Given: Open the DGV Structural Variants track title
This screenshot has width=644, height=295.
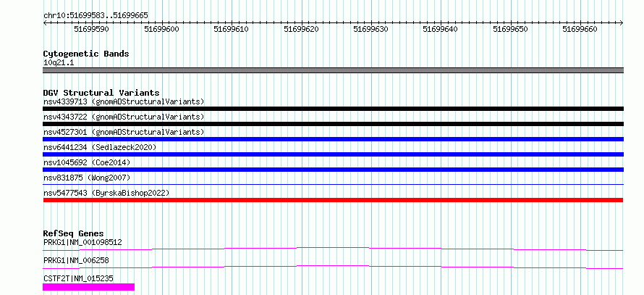Looking at the screenshot, I should 101,93.
